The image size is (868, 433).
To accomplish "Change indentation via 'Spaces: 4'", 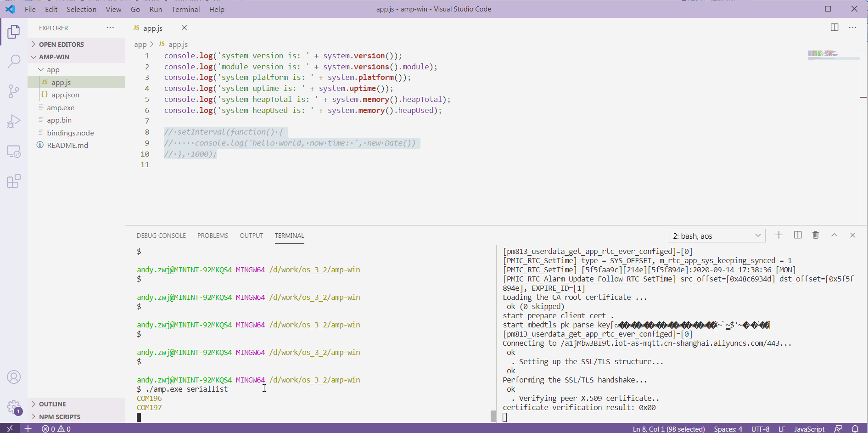I will point(728,429).
